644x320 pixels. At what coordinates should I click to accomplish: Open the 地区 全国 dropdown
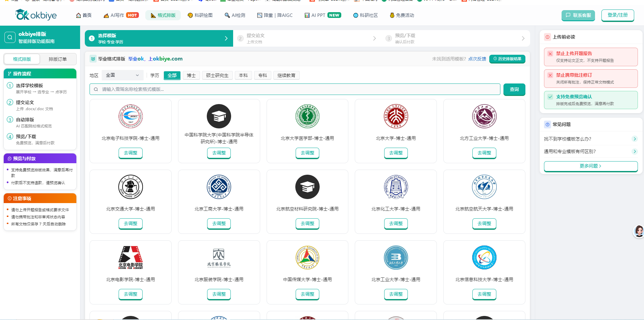(x=122, y=75)
